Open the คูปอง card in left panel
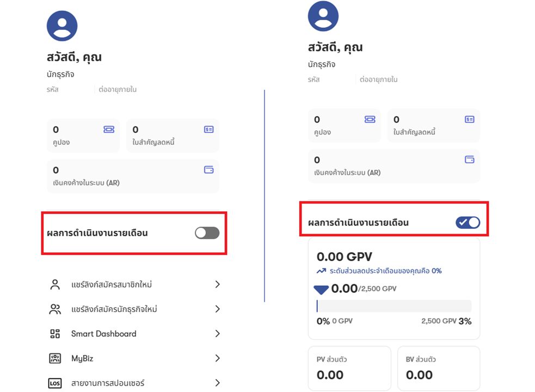This screenshot has width=535, height=392. (x=83, y=136)
